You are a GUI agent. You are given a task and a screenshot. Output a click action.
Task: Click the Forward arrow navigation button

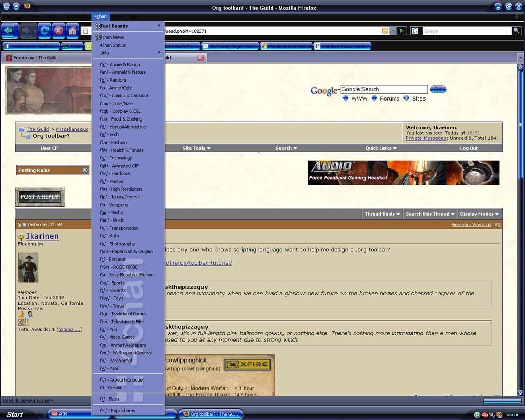[x=28, y=31]
